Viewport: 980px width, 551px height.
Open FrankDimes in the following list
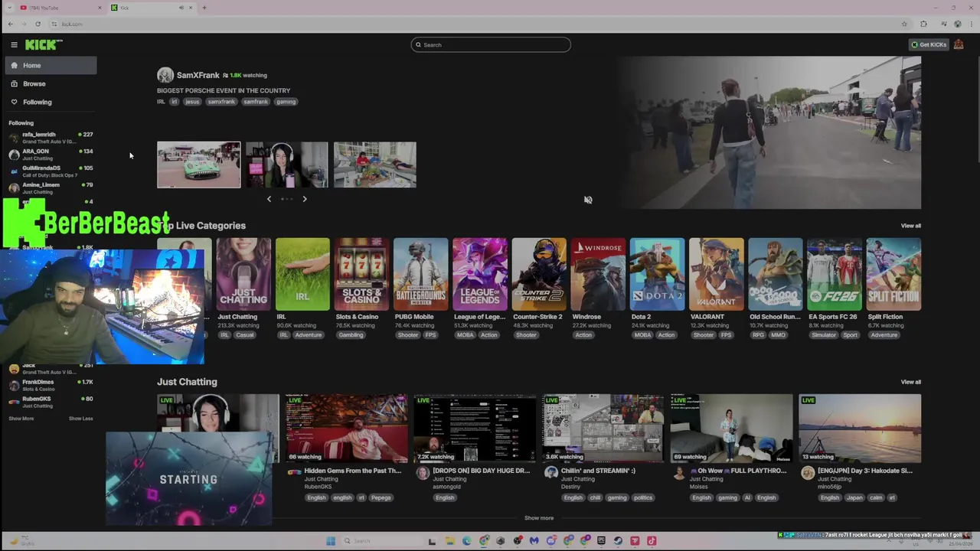pos(51,385)
